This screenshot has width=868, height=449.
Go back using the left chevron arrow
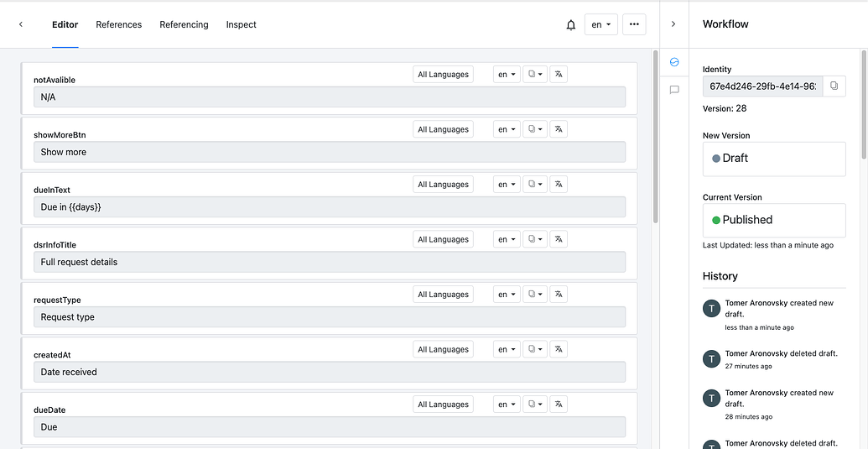click(20, 24)
